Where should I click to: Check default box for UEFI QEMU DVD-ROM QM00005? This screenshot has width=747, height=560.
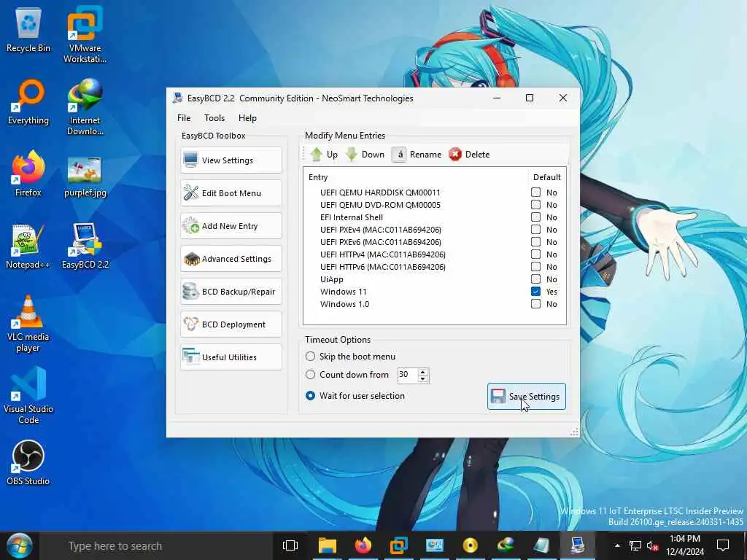click(536, 205)
